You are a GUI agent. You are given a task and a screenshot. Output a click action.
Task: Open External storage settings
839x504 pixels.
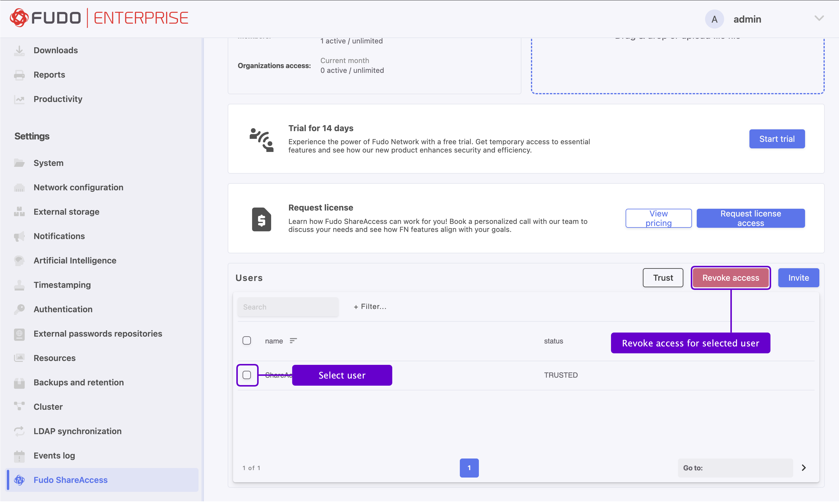pos(67,212)
